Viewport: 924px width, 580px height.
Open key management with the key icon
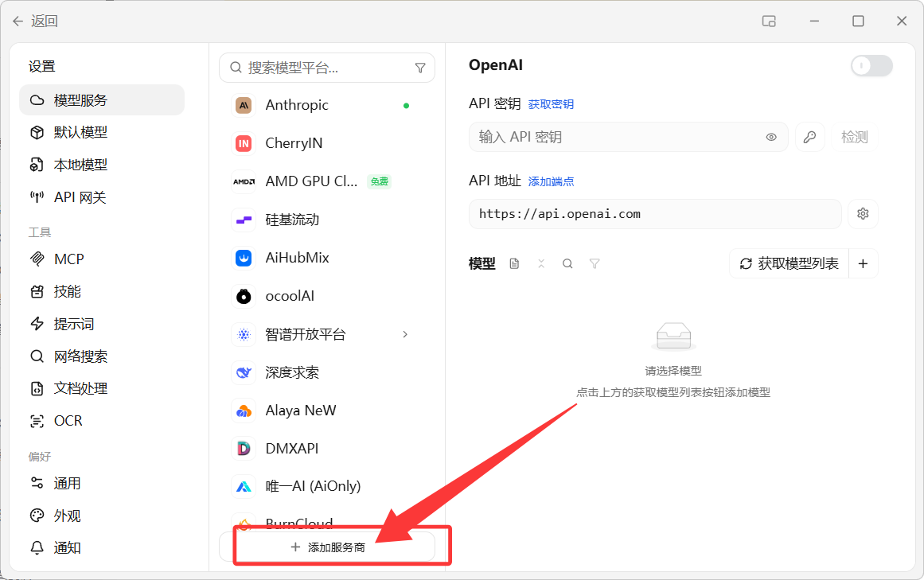(809, 137)
